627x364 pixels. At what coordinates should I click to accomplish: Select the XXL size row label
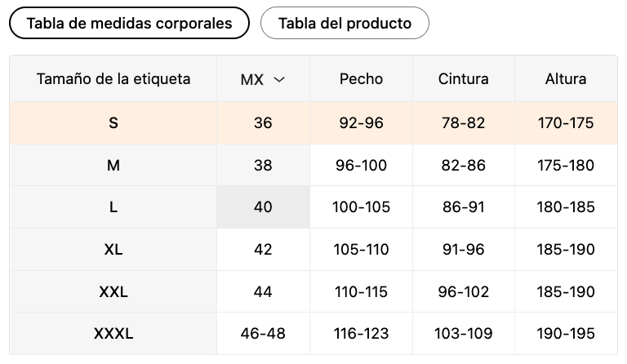pos(113,291)
